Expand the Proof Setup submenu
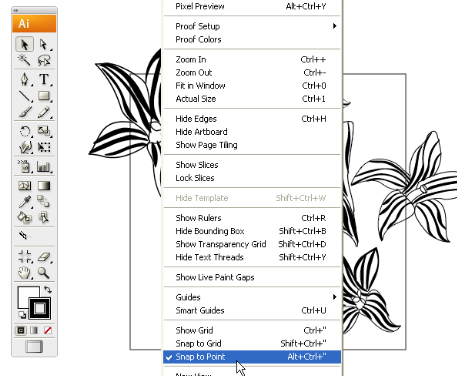Screen dimensions: 457x376 click(x=252, y=26)
